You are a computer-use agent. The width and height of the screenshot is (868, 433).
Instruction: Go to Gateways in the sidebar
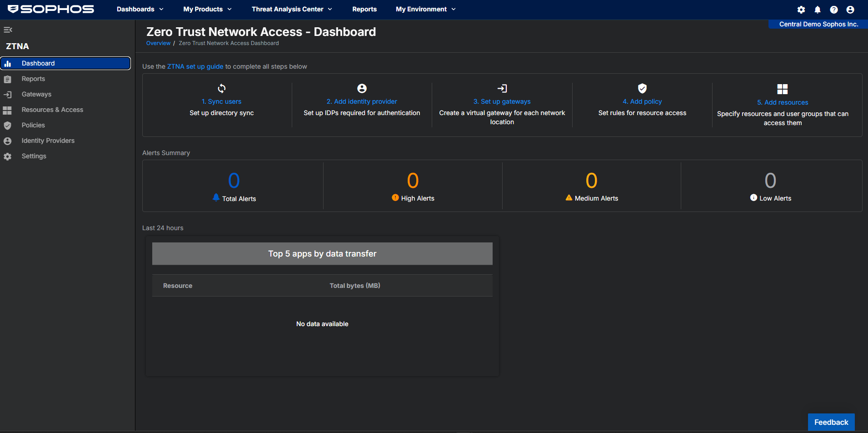36,94
